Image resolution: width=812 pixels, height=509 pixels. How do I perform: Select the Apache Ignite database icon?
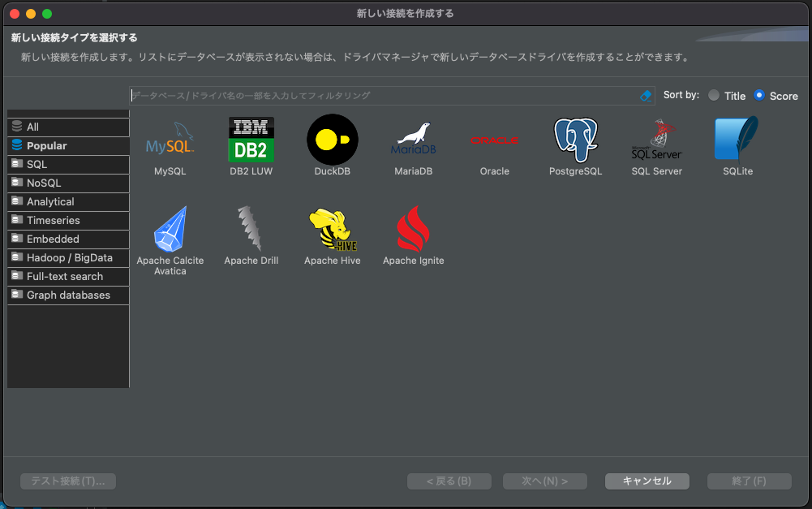click(x=413, y=230)
